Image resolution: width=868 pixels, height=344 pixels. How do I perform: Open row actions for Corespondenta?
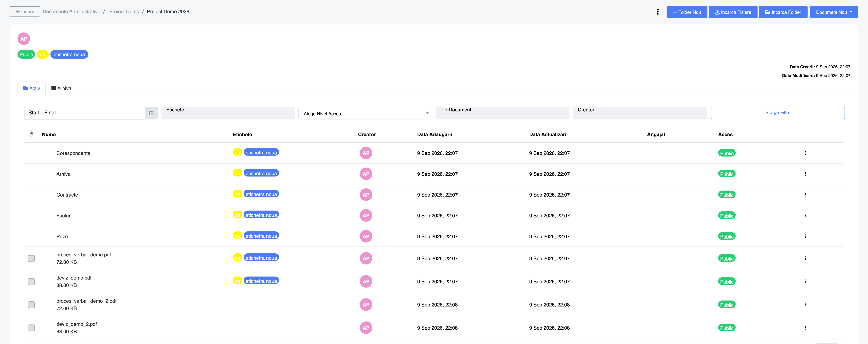coord(806,153)
